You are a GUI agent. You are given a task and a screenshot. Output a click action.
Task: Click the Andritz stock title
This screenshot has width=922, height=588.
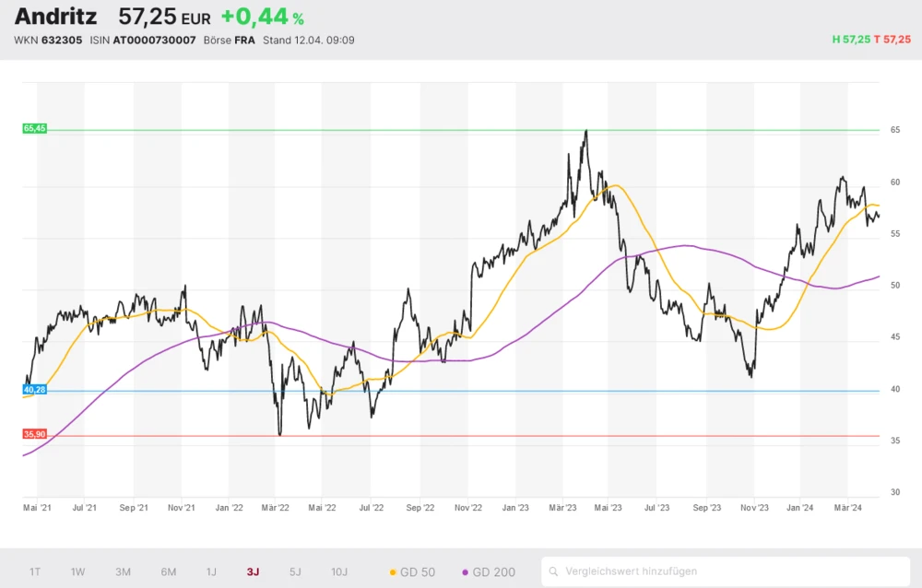pyautogui.click(x=55, y=17)
